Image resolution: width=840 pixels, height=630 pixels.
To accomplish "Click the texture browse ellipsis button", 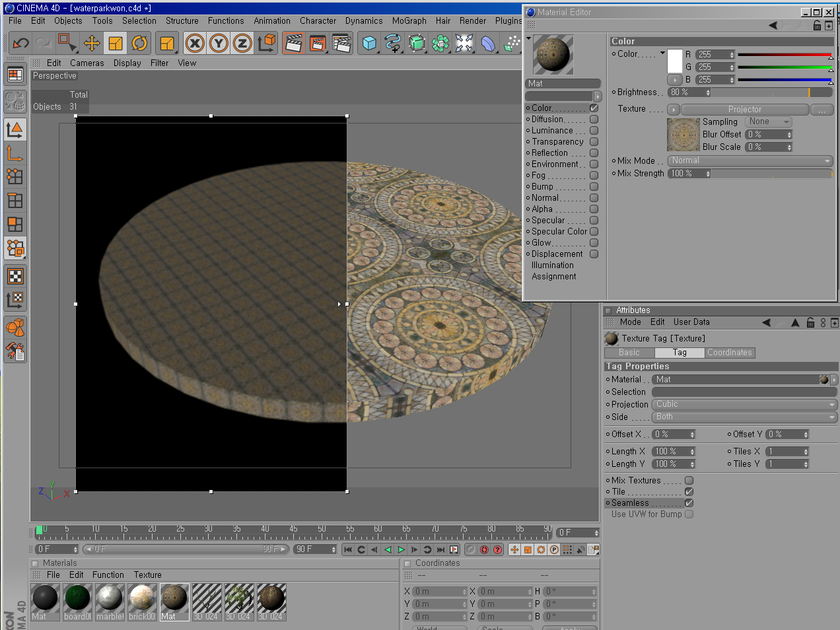I will pos(822,110).
